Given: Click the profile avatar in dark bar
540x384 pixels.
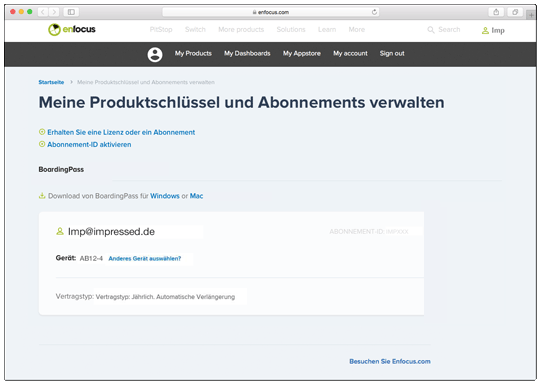Looking at the screenshot, I should point(155,54).
